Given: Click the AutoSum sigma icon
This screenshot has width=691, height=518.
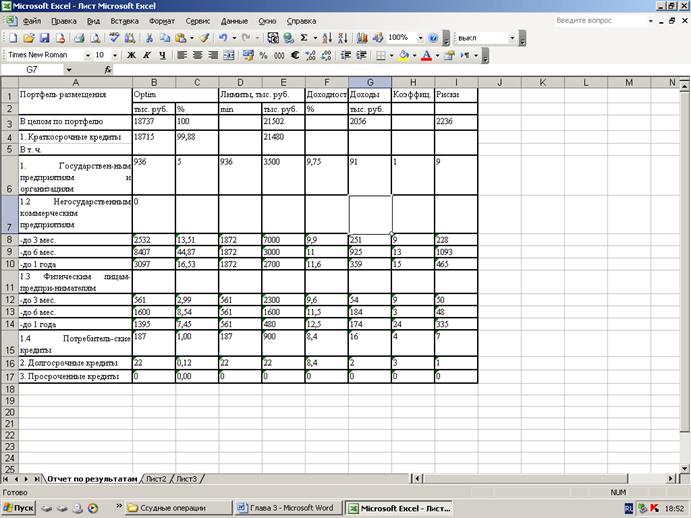Looking at the screenshot, I should point(304,38).
